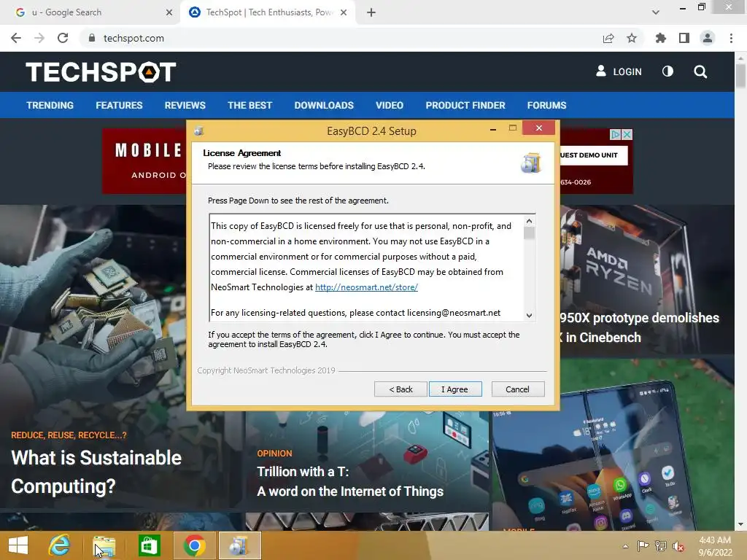
Task: Click the license agreement scrollbar thumb
Action: pyautogui.click(x=529, y=233)
